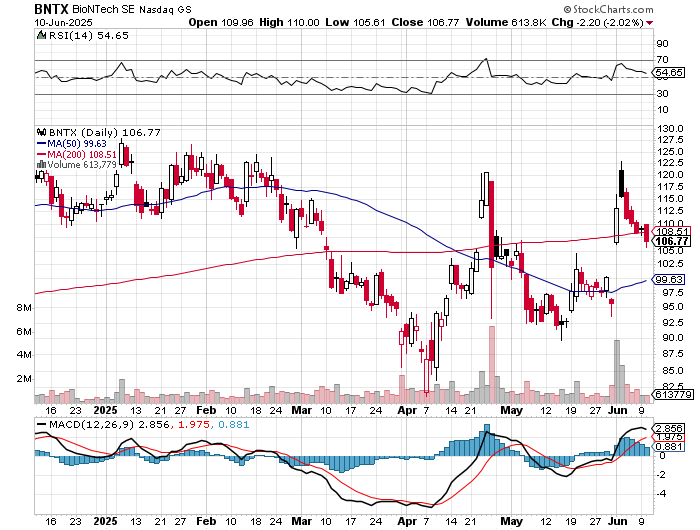Click the volume bars icon in legend

click(41, 165)
